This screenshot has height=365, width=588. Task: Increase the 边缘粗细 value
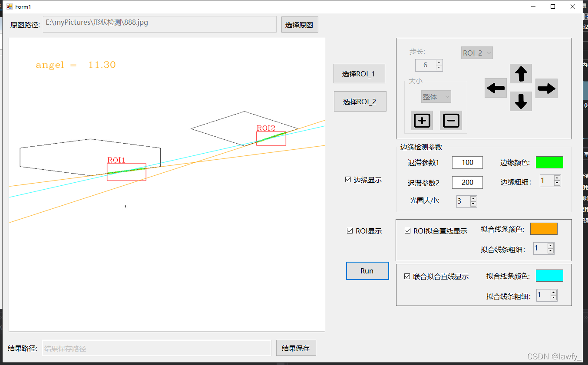point(557,178)
